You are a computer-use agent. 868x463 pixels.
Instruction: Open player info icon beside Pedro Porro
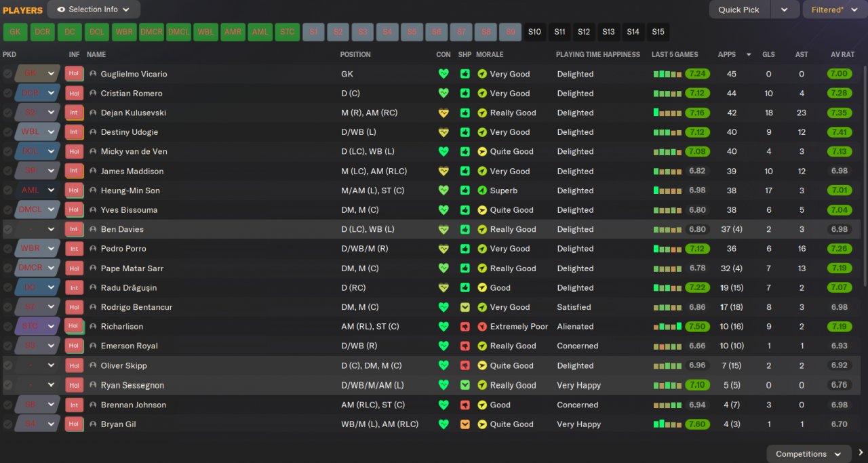[x=93, y=249]
